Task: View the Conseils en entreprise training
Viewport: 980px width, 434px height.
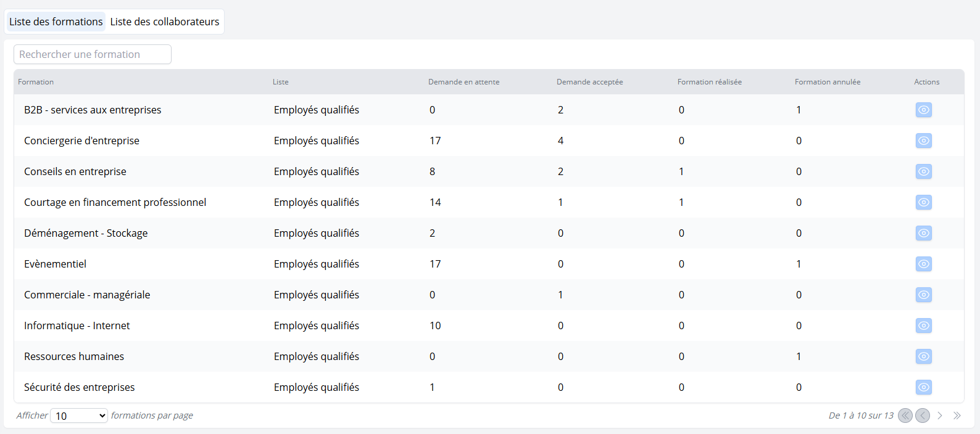Action: point(923,171)
